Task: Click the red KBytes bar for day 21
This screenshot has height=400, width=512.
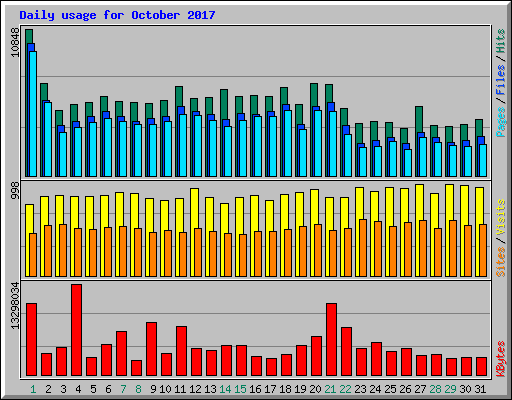Action: click(332, 339)
